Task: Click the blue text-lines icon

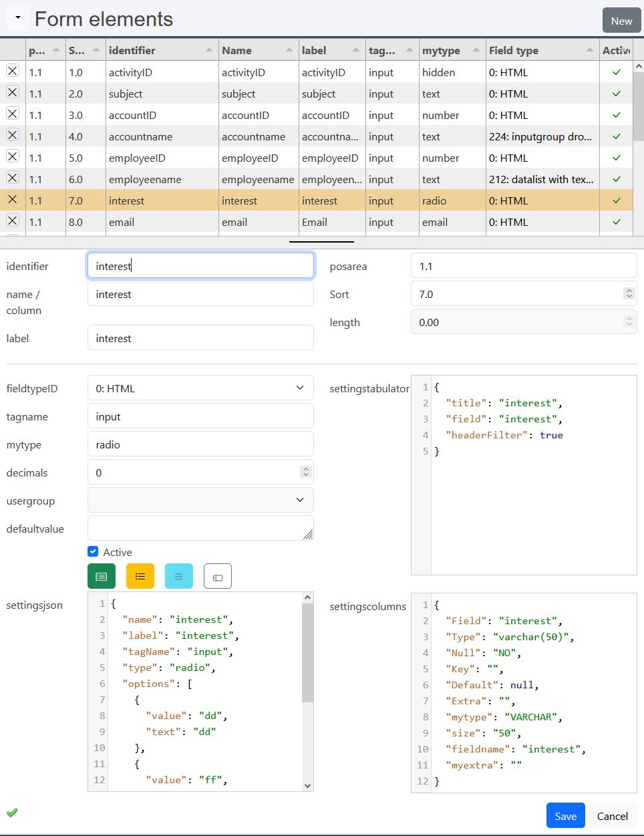Action: pyautogui.click(x=178, y=575)
